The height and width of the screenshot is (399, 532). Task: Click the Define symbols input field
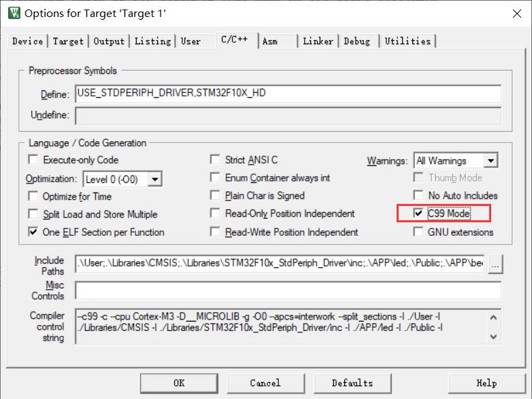click(x=288, y=94)
